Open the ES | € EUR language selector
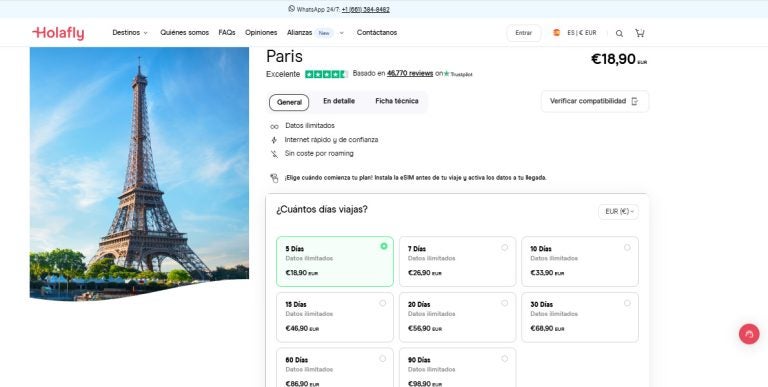Image resolution: width=768 pixels, height=387 pixels. pos(575,33)
